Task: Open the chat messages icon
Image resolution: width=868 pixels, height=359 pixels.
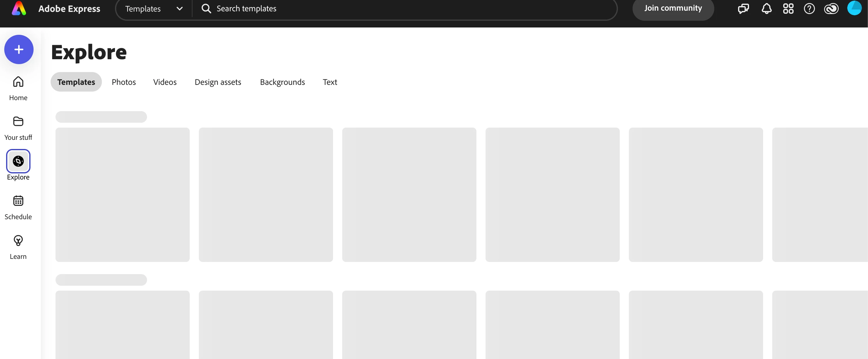Action: tap(743, 9)
